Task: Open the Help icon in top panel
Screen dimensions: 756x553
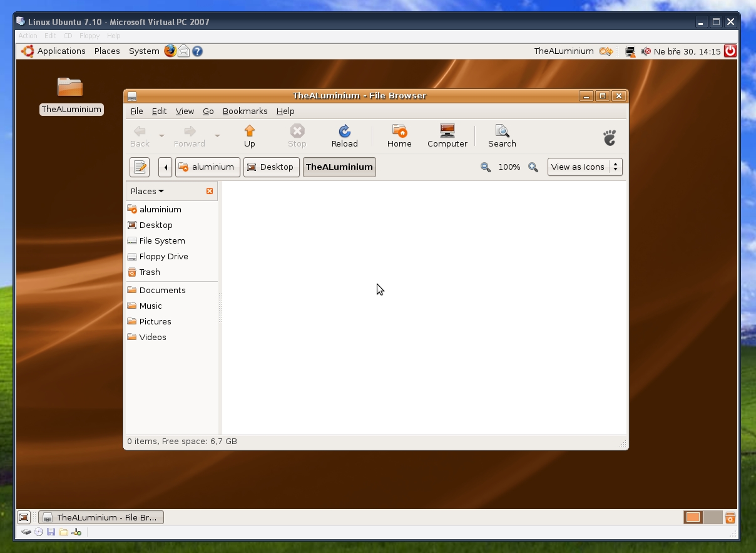Action: 197,51
